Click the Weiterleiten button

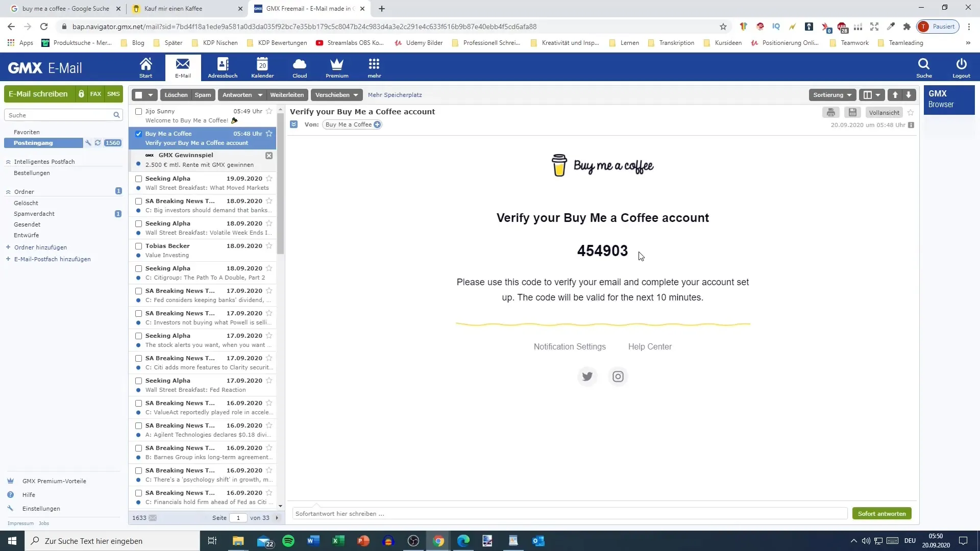point(287,95)
